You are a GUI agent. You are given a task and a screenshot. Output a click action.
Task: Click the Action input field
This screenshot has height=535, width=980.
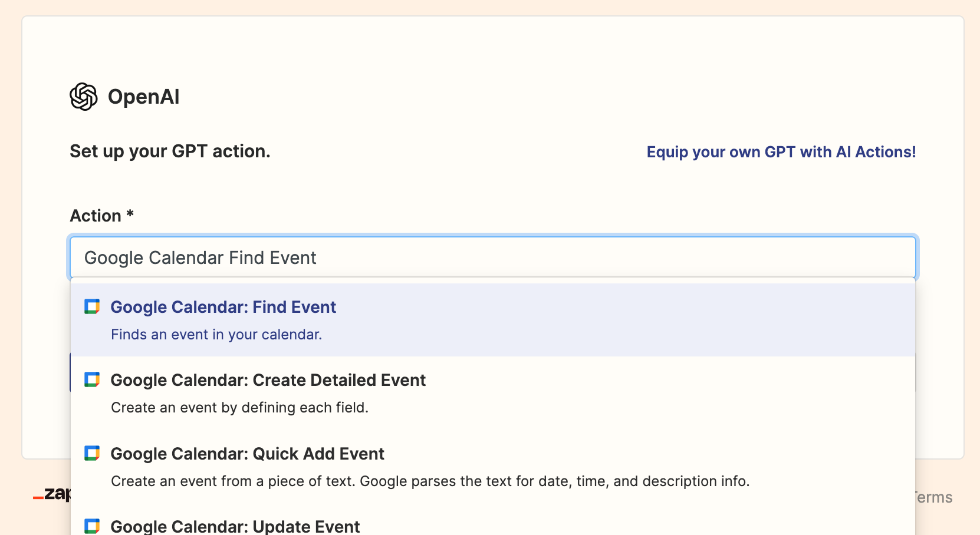[x=493, y=257]
